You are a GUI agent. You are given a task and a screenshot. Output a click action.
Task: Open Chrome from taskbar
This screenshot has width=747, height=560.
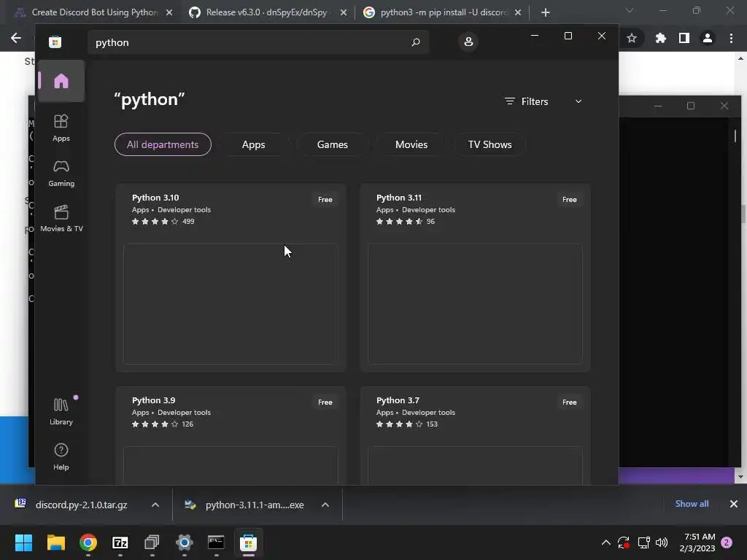pyautogui.click(x=88, y=542)
